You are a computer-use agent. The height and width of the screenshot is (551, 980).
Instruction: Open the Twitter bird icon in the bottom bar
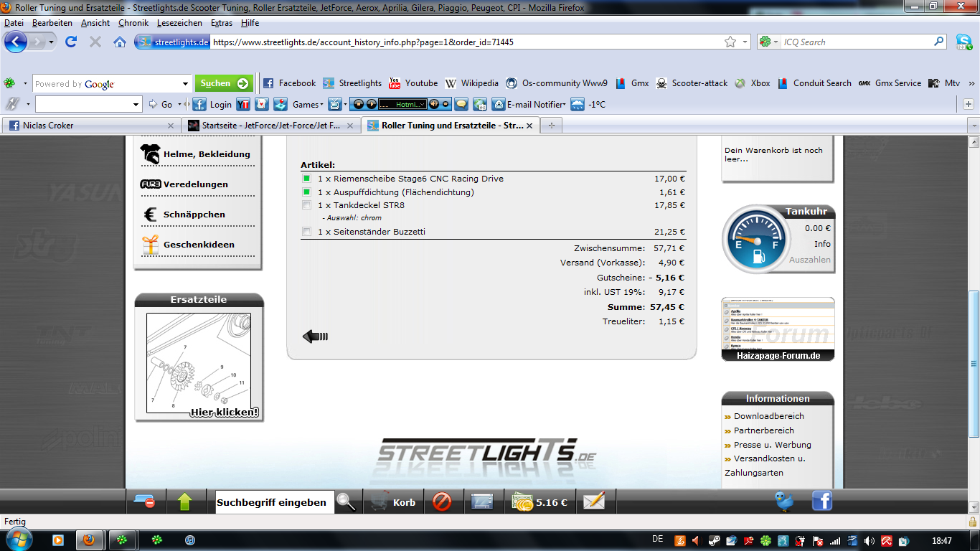pos(785,501)
